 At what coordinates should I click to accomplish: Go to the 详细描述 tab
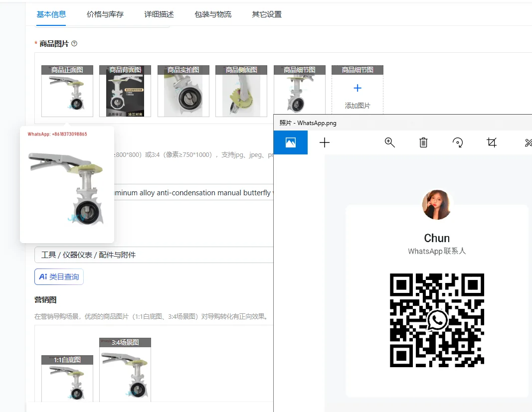pos(159,14)
